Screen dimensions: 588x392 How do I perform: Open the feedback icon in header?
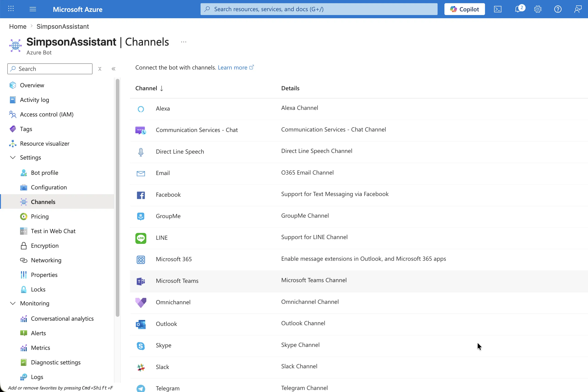point(578,9)
